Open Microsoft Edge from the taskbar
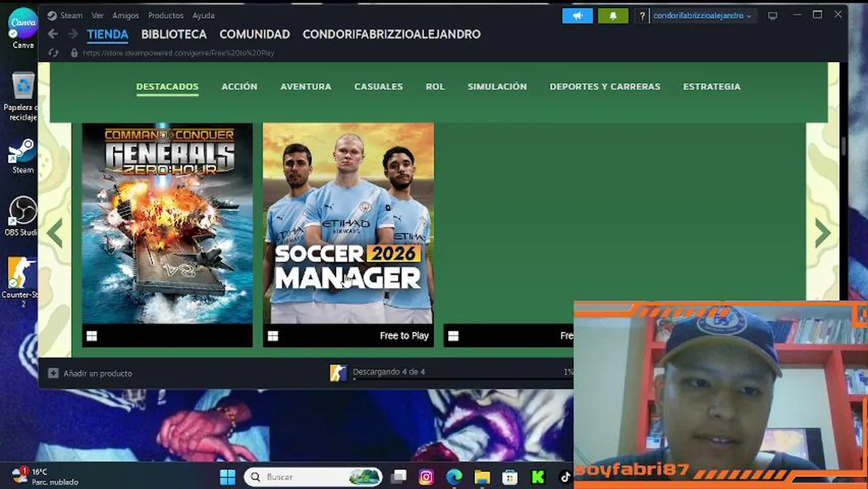868x489 pixels. (454, 477)
